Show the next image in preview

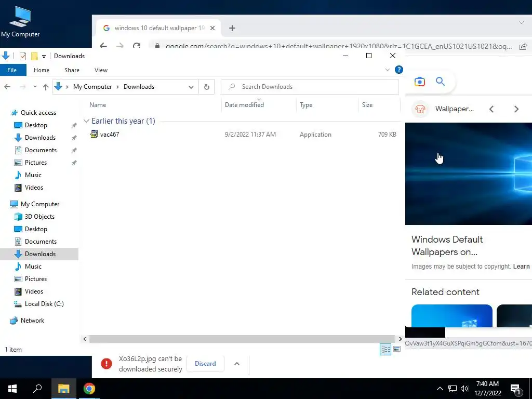(516, 109)
